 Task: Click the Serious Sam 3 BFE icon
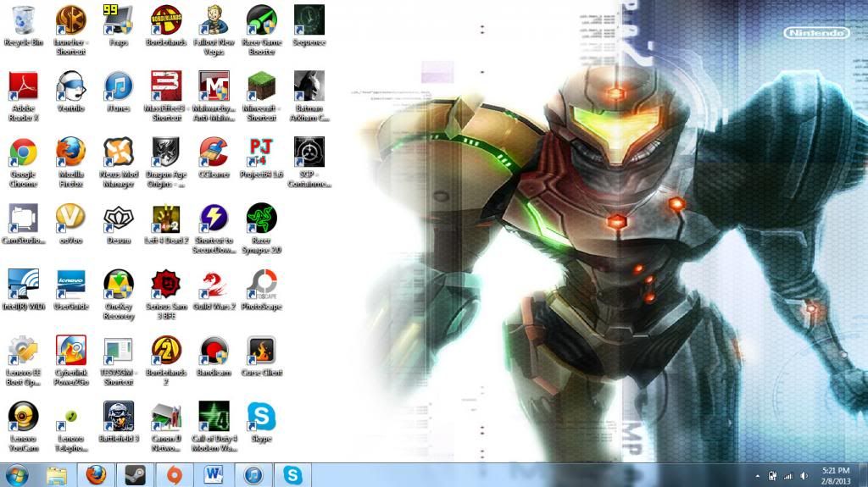pos(165,284)
